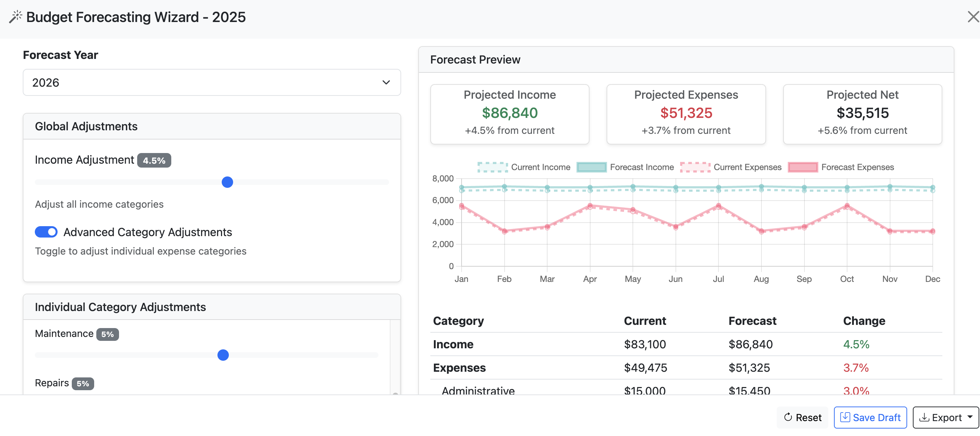
Task: Click the Reset circular arrow icon
Action: [788, 417]
